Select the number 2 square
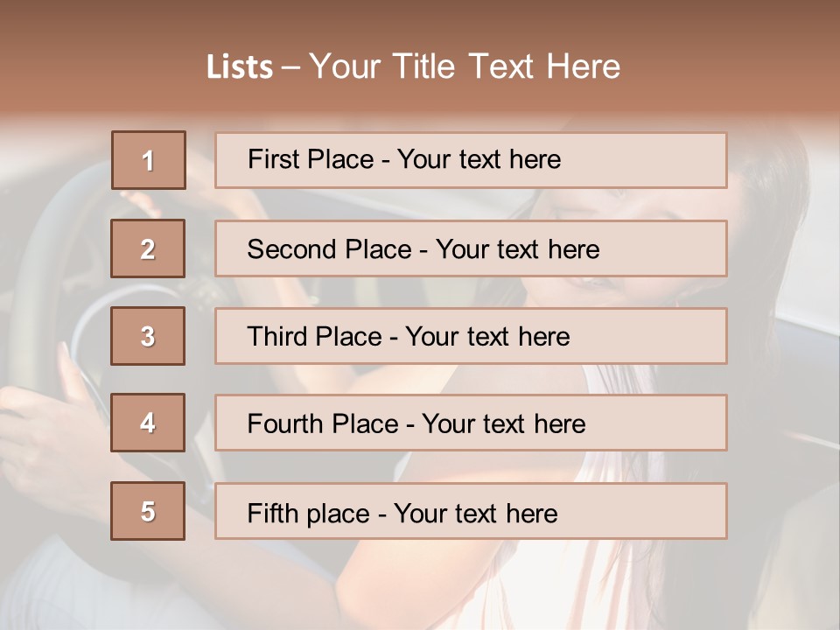 tap(148, 248)
